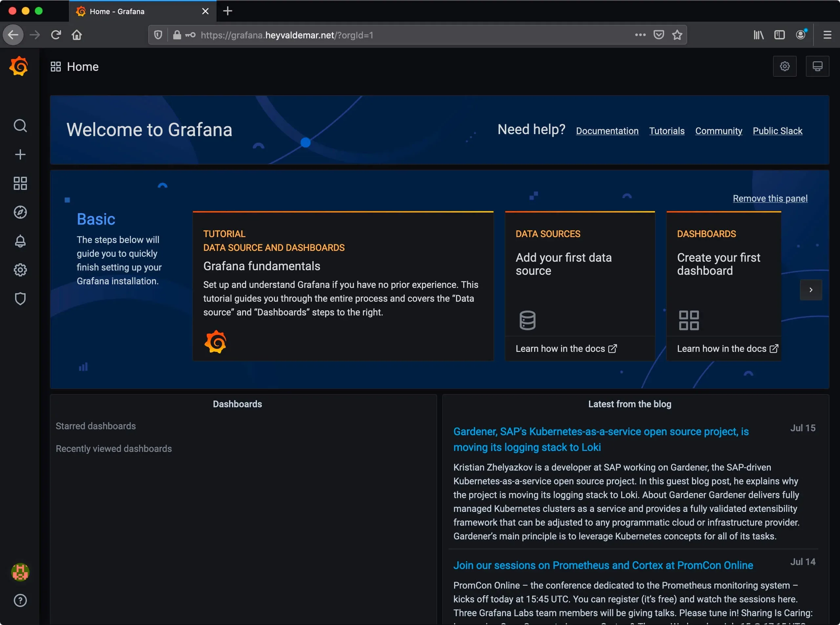Open dashboard settings gear in the top bar
The height and width of the screenshot is (625, 840).
[785, 66]
